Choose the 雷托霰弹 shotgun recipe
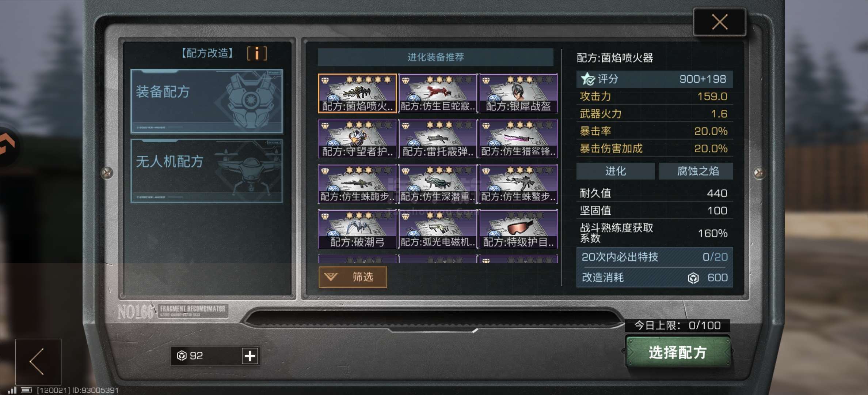The width and height of the screenshot is (868, 395). (438, 139)
